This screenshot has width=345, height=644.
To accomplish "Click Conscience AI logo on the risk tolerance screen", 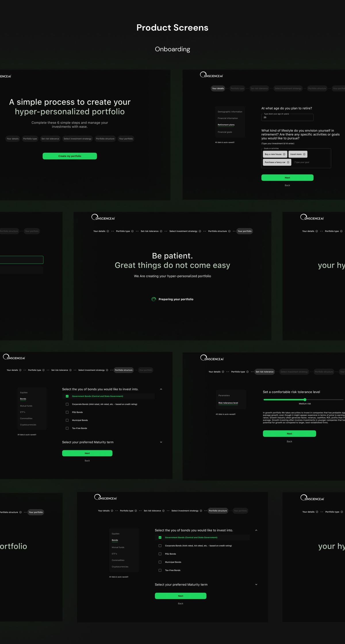I will coord(212,358).
